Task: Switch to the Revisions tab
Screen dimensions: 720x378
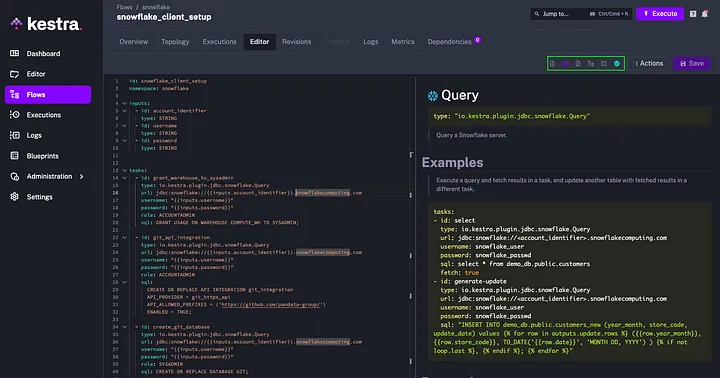Action: point(297,42)
